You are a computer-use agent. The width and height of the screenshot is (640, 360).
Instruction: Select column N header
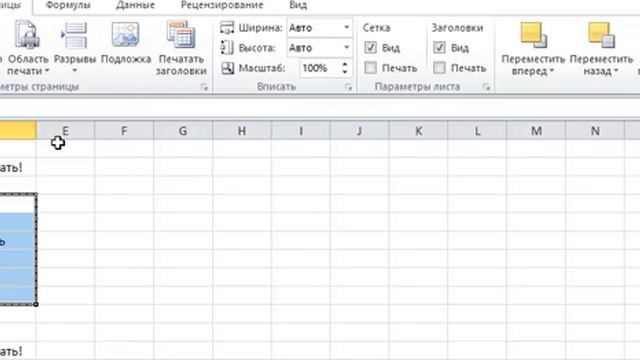pyautogui.click(x=595, y=131)
